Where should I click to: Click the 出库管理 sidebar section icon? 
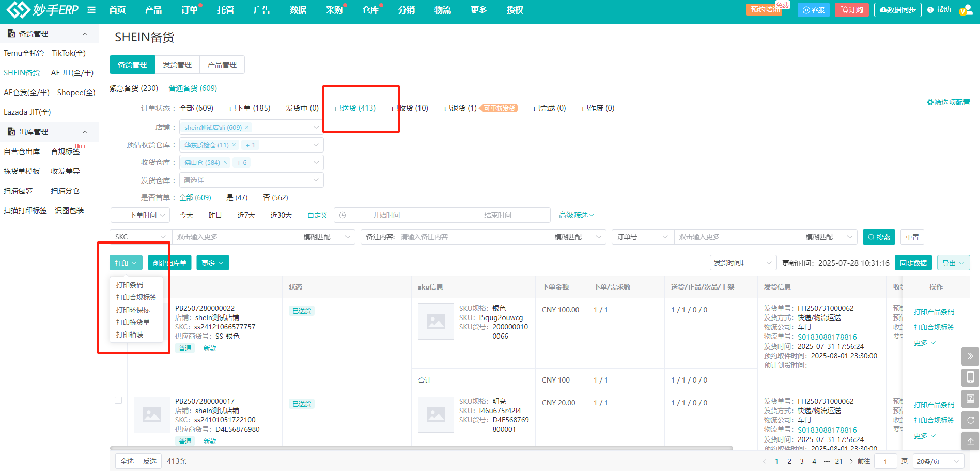pos(11,132)
